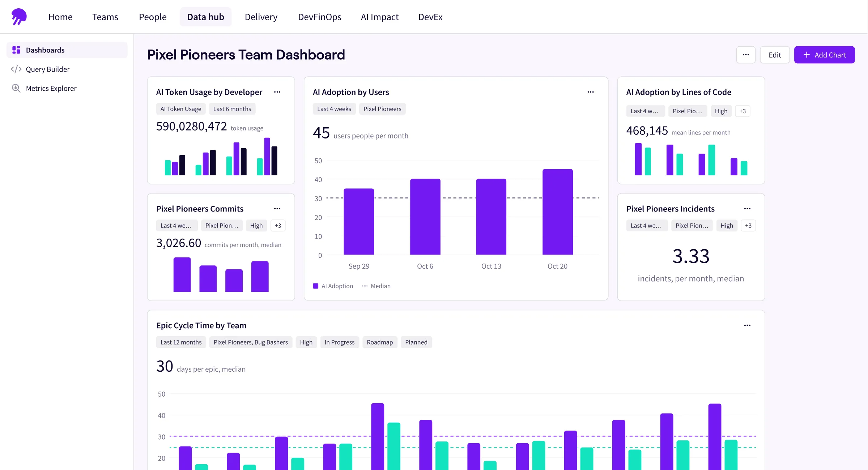Click the Planned filter chip
This screenshot has width=868, height=470.
click(x=416, y=342)
